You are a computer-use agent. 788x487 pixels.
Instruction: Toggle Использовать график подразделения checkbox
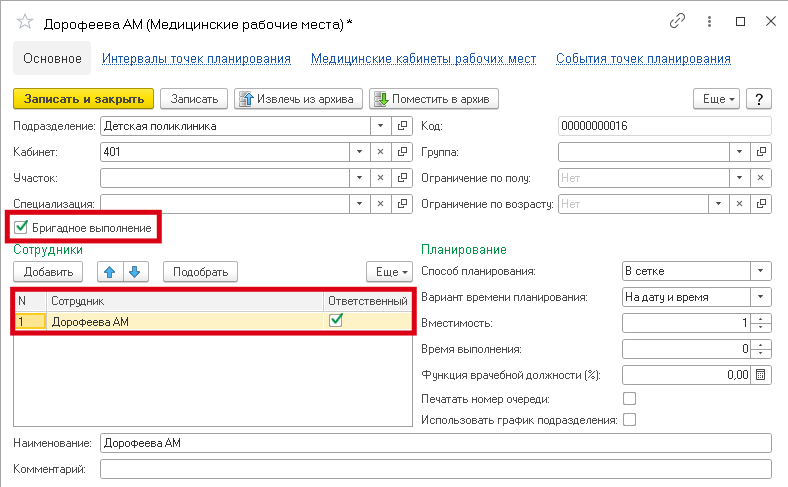click(629, 420)
